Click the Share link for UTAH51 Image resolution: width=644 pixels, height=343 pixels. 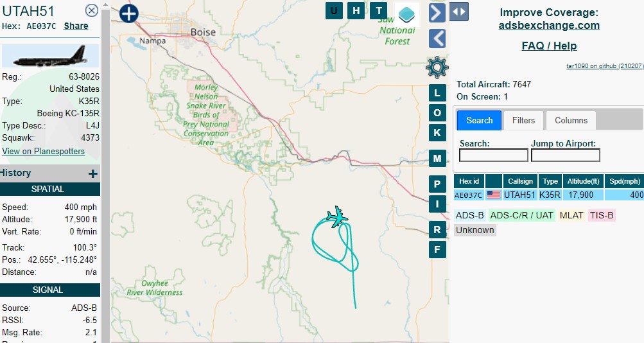click(x=76, y=26)
